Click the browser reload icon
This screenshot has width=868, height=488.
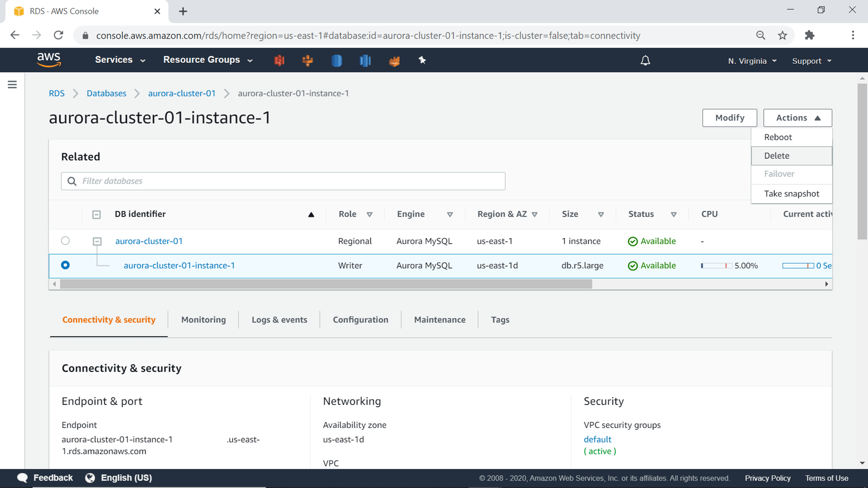point(59,35)
